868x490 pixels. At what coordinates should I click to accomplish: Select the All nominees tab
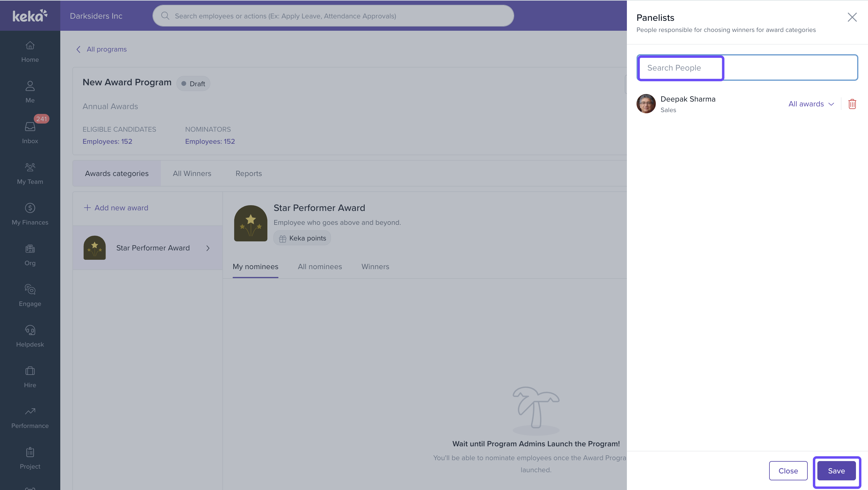point(319,267)
